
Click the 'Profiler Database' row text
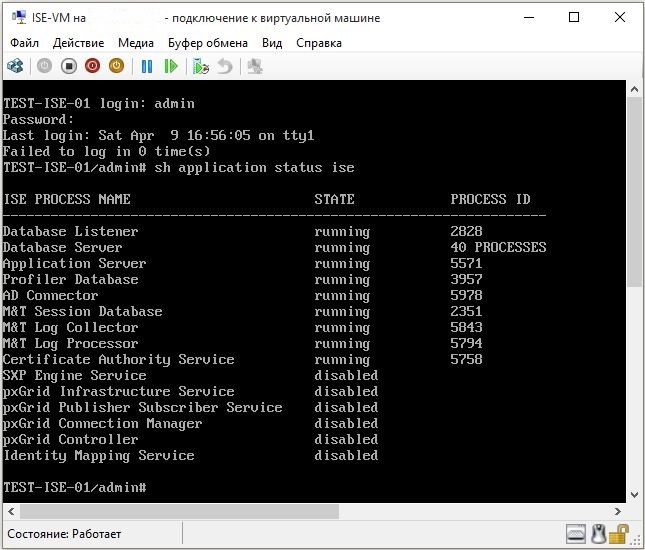click(x=70, y=279)
